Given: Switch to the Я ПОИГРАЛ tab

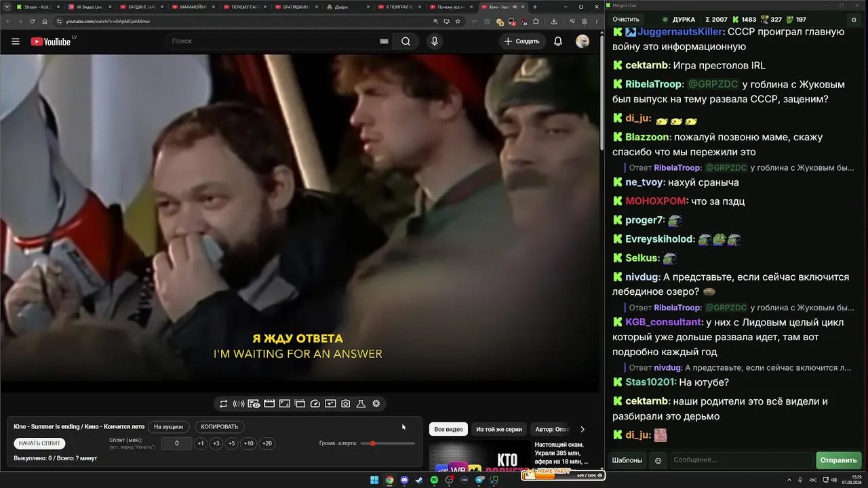Looking at the screenshot, I should coord(399,7).
